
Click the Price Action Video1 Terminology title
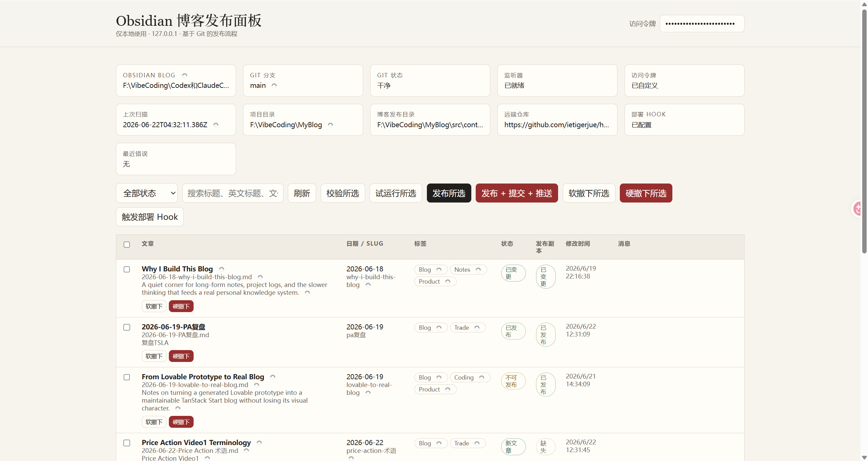point(196,443)
